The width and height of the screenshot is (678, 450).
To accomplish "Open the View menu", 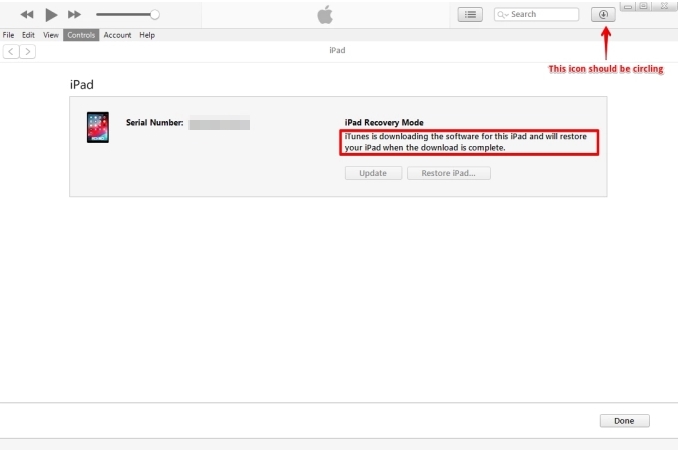I will pos(50,35).
